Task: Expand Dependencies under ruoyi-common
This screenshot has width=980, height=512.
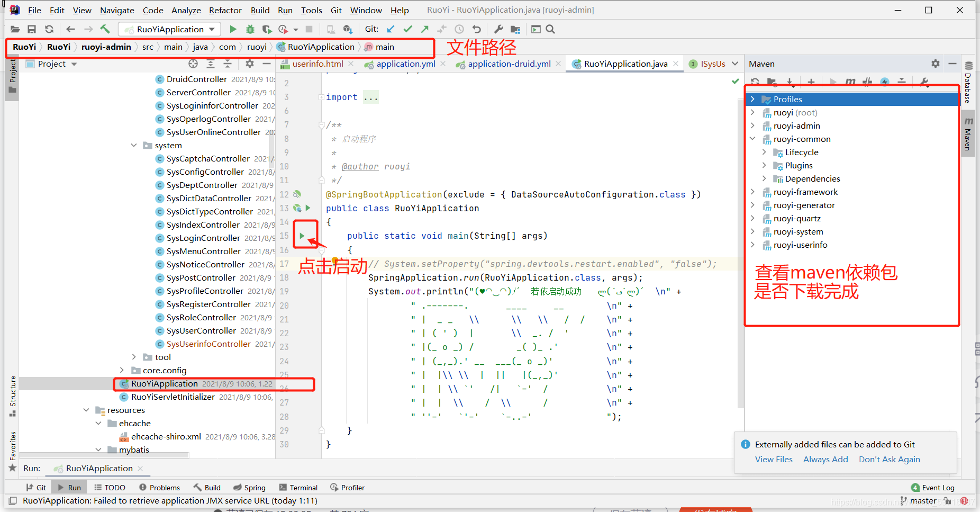Action: pyautogui.click(x=764, y=178)
